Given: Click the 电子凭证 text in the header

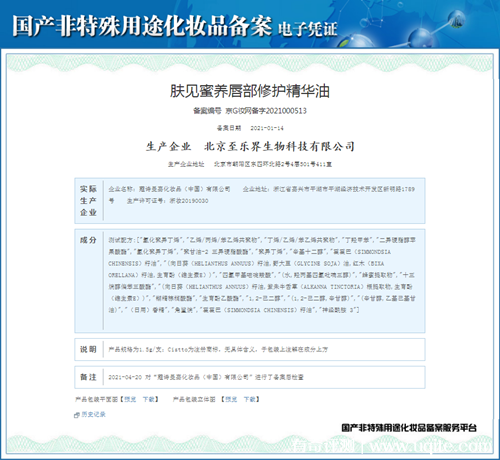Looking at the screenshot, I should (x=307, y=29).
